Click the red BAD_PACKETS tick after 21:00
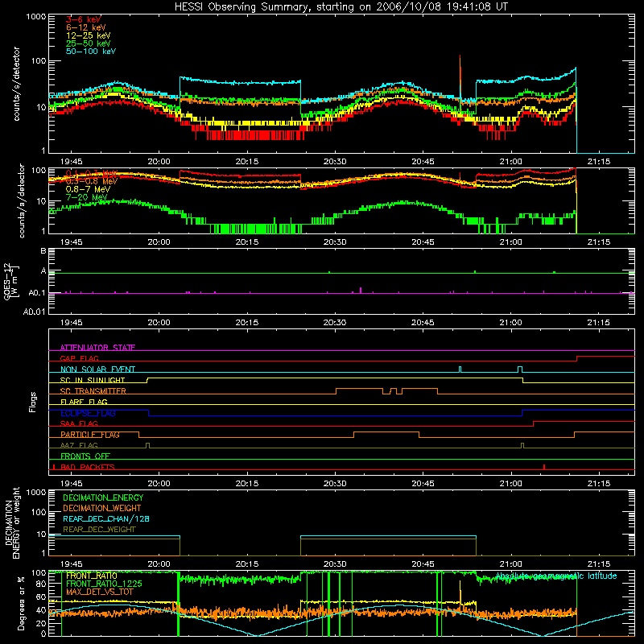This screenshot has width=644, height=644. [x=544, y=467]
